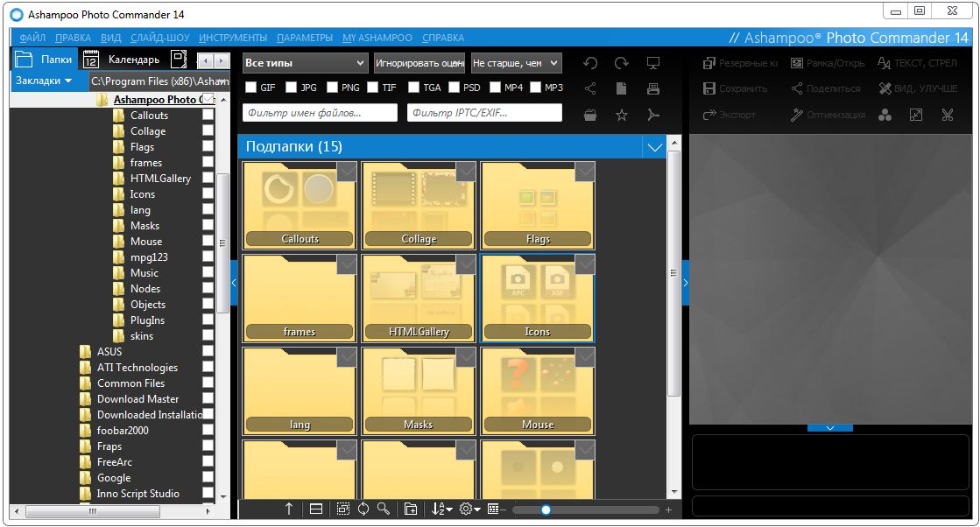Screen dimensions: 980x527
Task: Click the slideshow presentation screen icon
Action: (x=652, y=63)
